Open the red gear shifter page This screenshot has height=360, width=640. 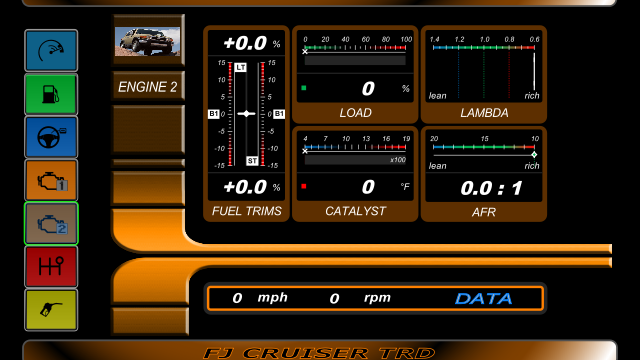click(51, 267)
